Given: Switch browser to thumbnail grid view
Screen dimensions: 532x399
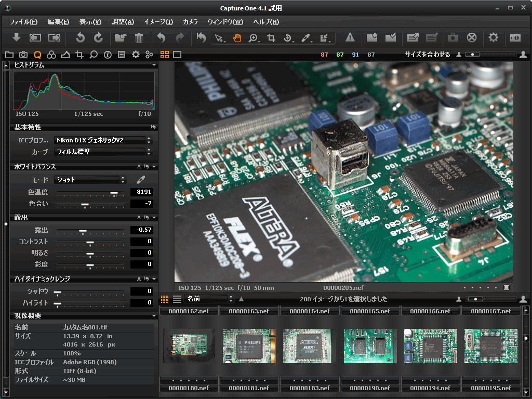Looking at the screenshot, I should tap(165, 299).
